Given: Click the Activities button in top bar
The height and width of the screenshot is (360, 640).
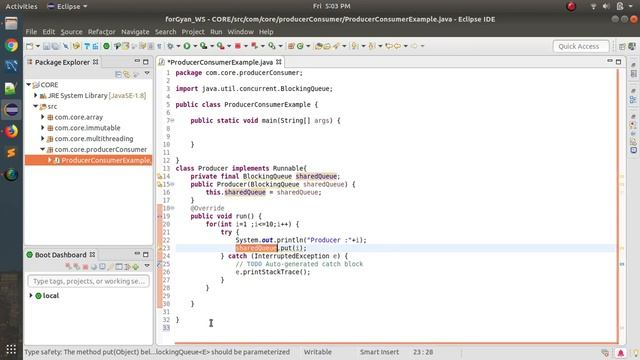Looking at the screenshot, I should pos(21,6).
